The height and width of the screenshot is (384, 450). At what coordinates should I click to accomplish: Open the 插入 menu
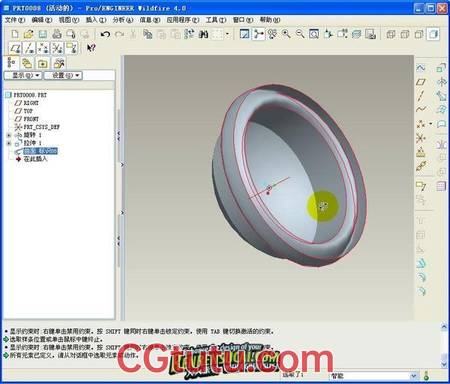[x=96, y=20]
